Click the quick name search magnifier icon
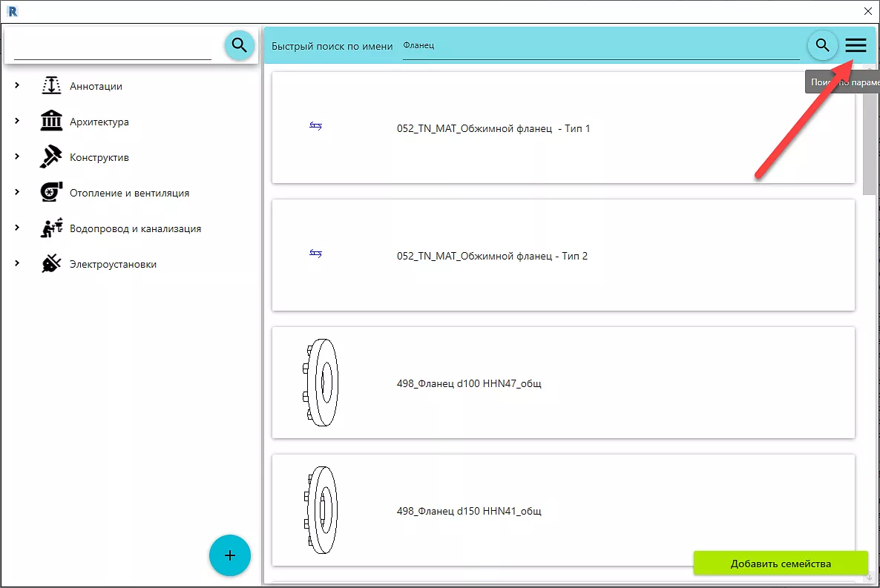 [x=822, y=45]
